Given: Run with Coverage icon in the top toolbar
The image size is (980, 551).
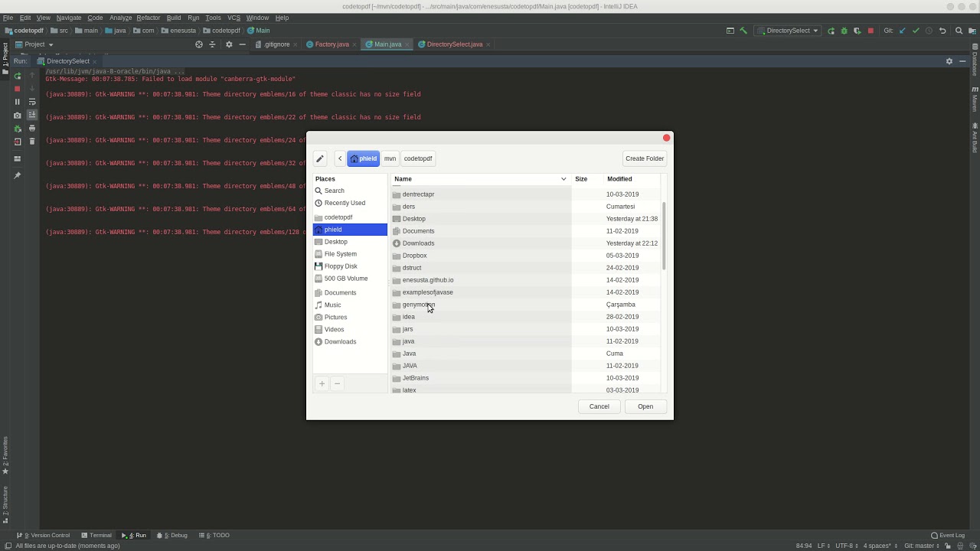Looking at the screenshot, I should click(857, 31).
